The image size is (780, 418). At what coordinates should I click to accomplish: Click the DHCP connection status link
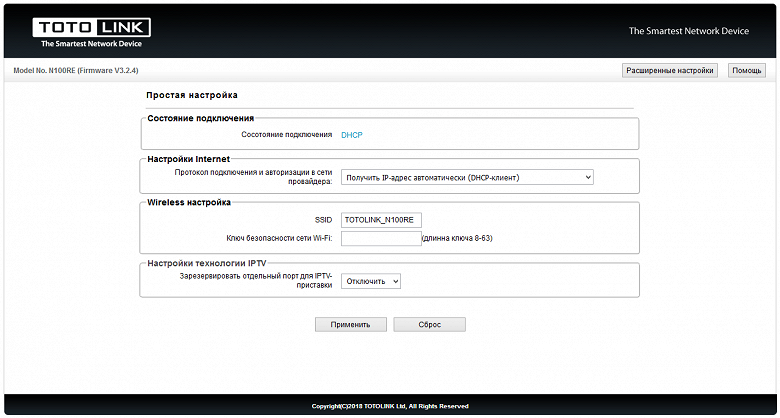click(352, 135)
